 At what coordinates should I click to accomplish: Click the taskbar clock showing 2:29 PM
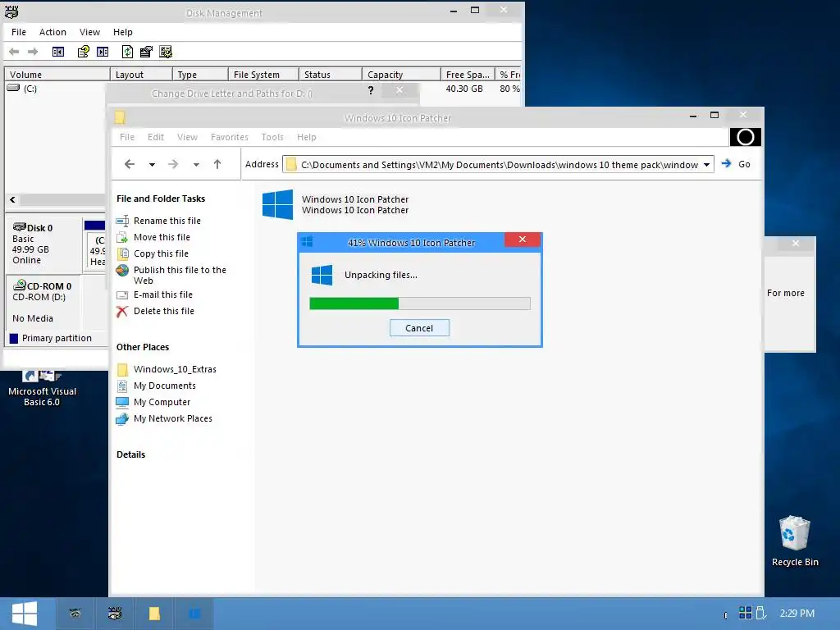tap(797, 614)
